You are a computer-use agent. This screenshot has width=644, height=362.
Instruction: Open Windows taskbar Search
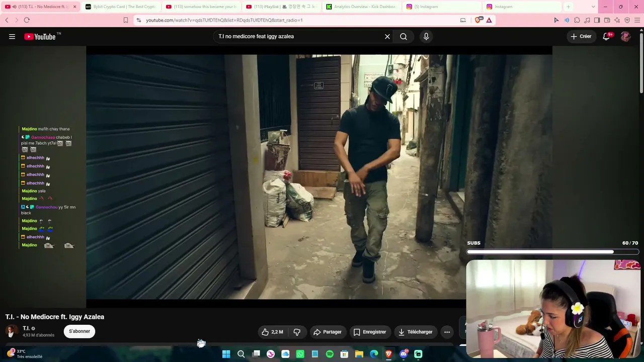241,354
